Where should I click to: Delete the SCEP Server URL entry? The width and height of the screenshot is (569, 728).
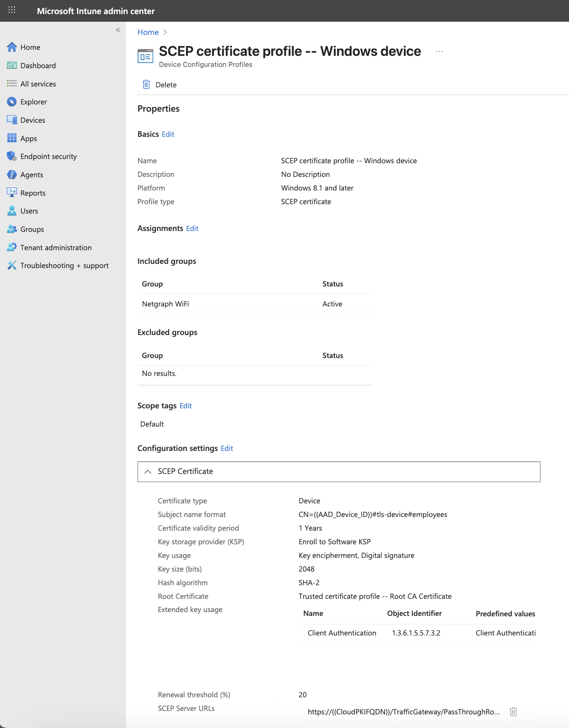click(x=513, y=711)
